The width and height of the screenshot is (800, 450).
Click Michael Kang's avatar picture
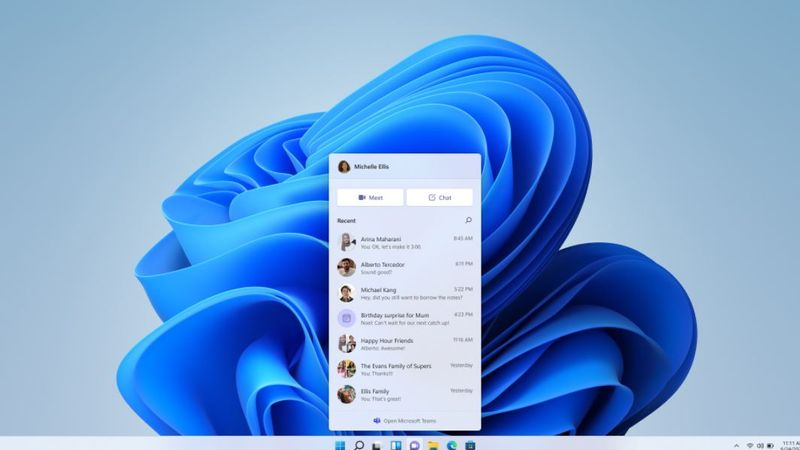pyautogui.click(x=346, y=293)
